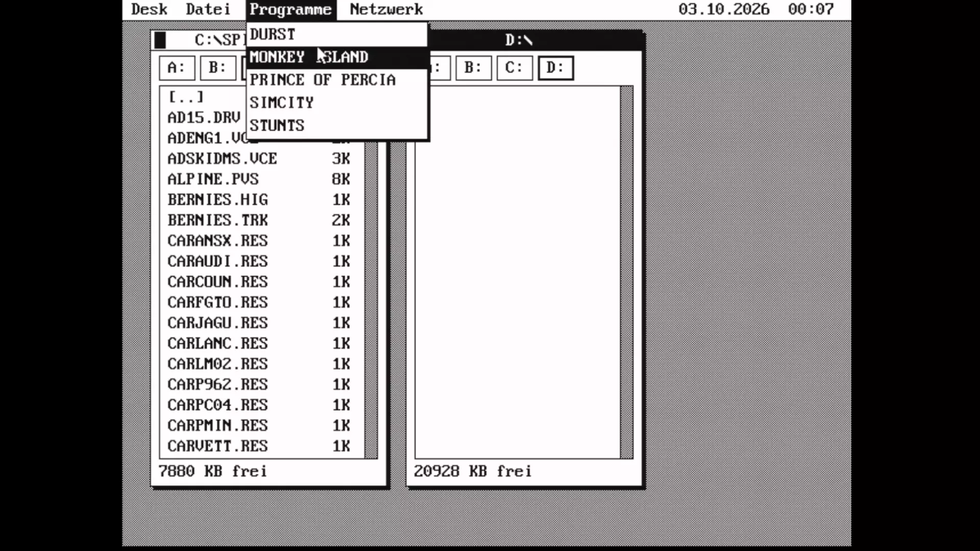Open the Netzwerk menu
Screen dimensions: 980x551
point(386,9)
